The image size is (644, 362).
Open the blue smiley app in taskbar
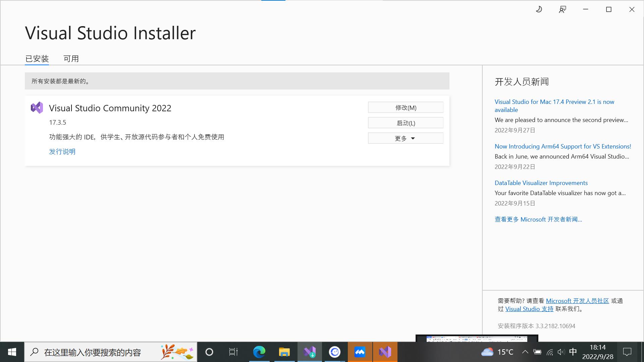tap(335, 352)
